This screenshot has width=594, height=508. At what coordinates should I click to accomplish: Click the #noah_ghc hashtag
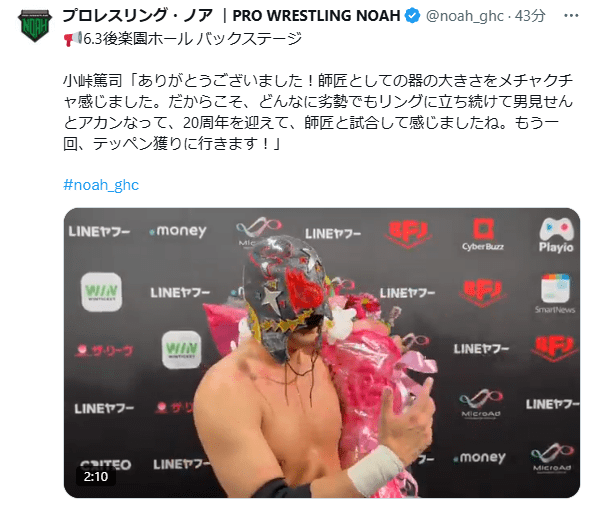101,185
